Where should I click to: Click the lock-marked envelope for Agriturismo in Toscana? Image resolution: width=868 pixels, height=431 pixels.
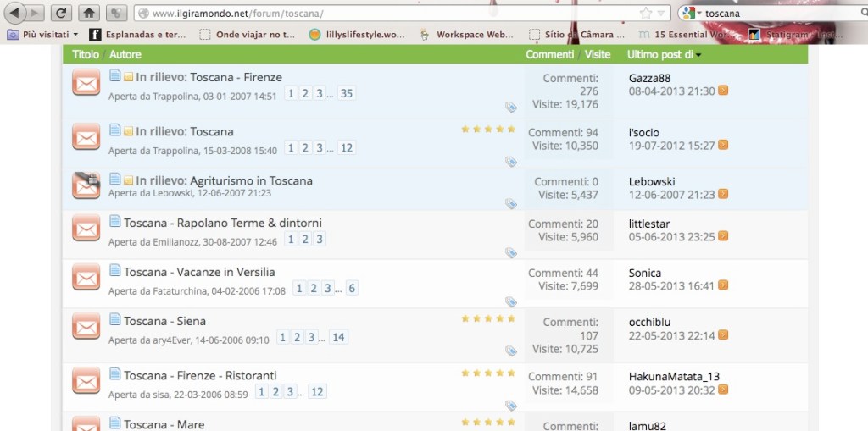tap(86, 185)
